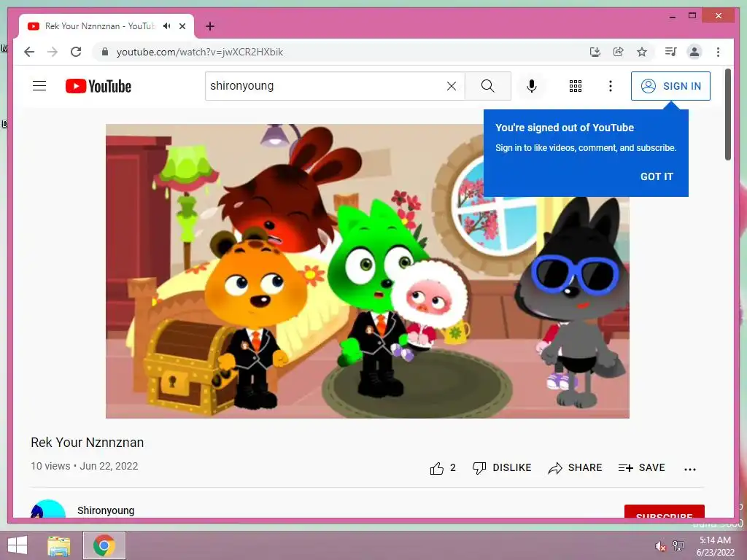Viewport: 747px width, 560px height.
Task: Open File Explorer from the taskbar
Action: tap(58, 545)
